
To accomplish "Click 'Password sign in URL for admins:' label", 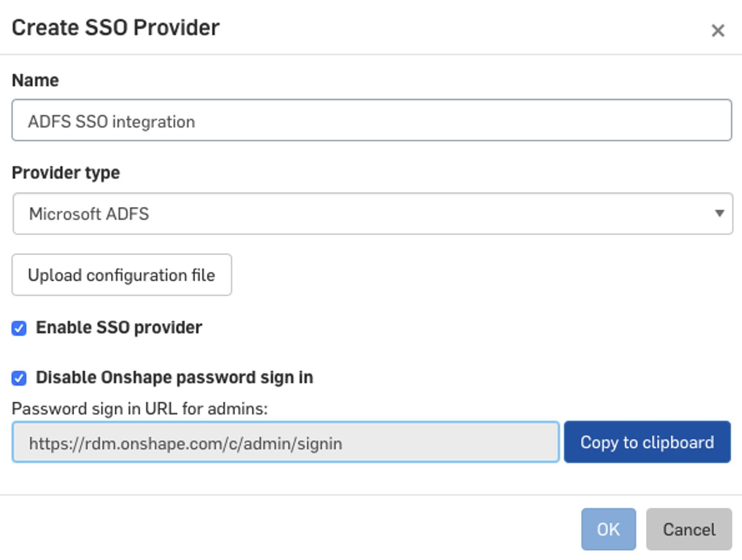I will pyautogui.click(x=140, y=409).
